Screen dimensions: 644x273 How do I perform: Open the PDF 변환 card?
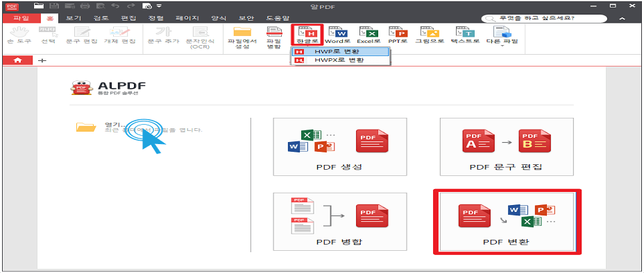click(x=507, y=222)
